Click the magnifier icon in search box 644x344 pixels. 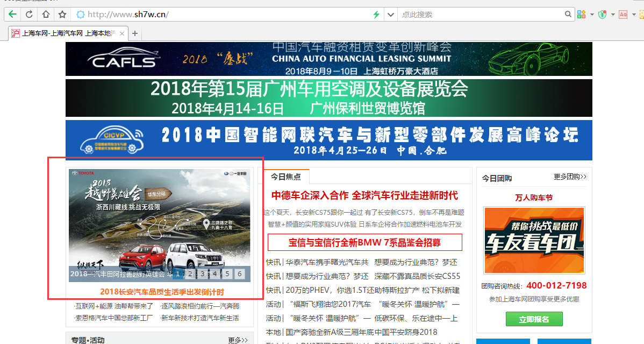tap(568, 14)
